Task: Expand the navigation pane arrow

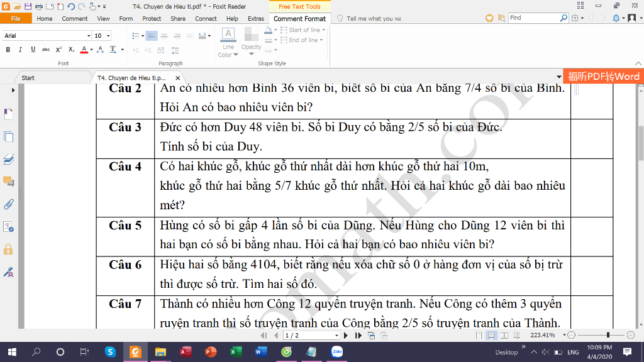Action: [x=13, y=90]
